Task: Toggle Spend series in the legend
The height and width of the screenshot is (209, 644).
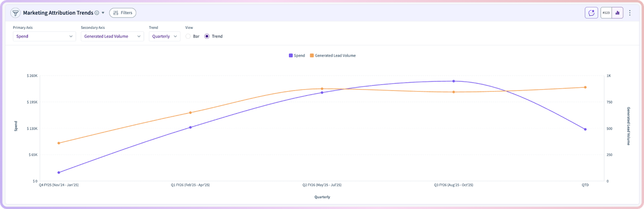Action: tap(297, 56)
